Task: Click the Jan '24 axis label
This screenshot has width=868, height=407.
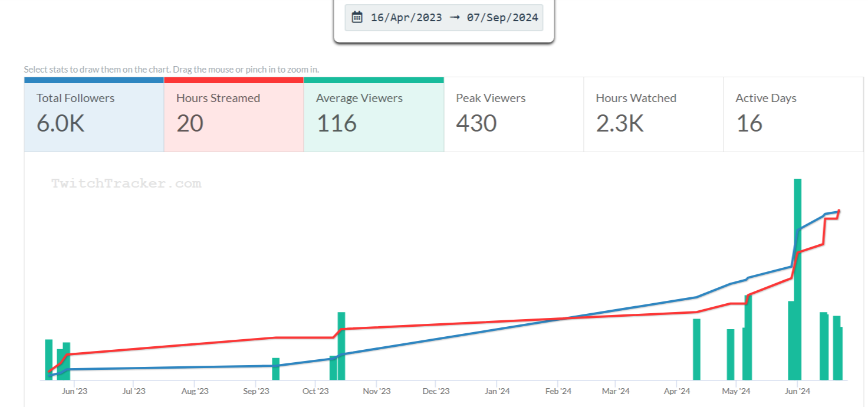Action: [x=497, y=391]
